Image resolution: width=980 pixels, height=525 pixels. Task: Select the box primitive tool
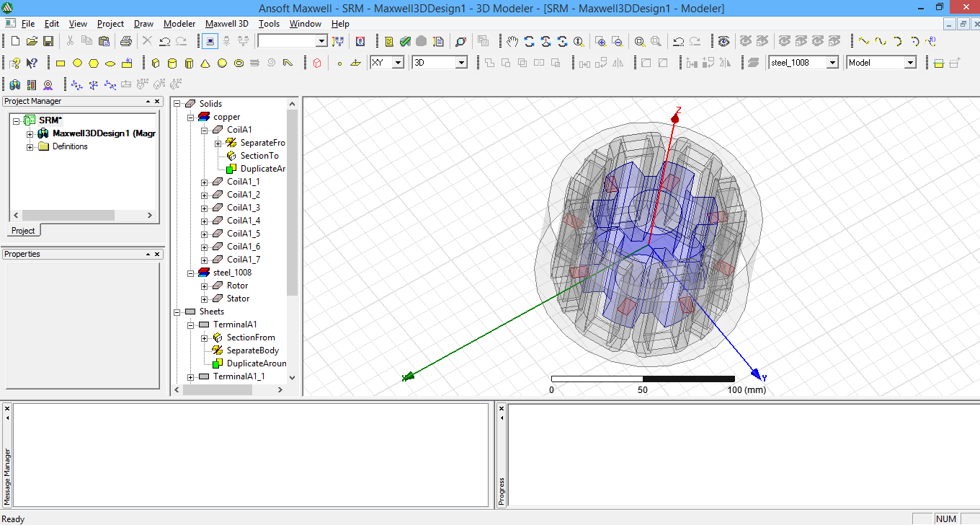point(156,63)
